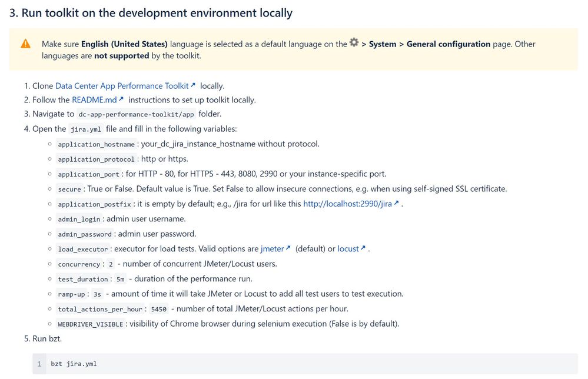Image resolution: width=588 pixels, height=379 pixels.
Task: Open the jmeter link
Action: [273, 248]
